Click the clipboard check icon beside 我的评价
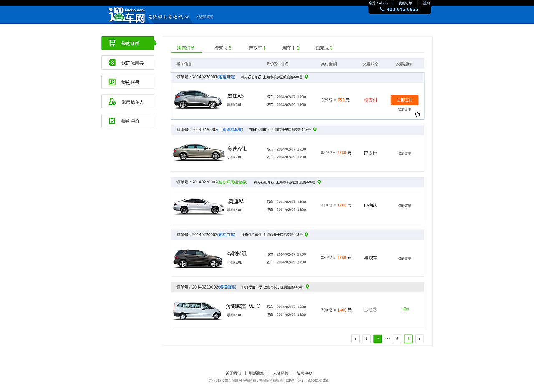Screen dimensions: 534x392 click(112, 121)
